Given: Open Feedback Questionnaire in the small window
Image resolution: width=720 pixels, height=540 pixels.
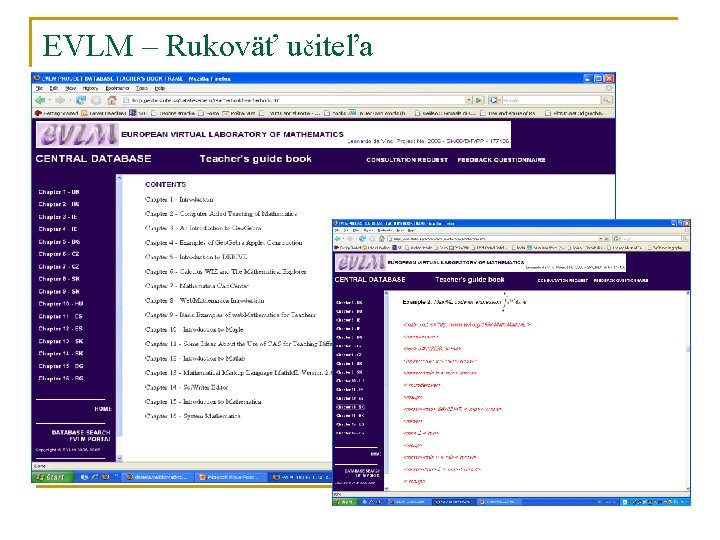Looking at the screenshot, I should pyautogui.click(x=620, y=280).
